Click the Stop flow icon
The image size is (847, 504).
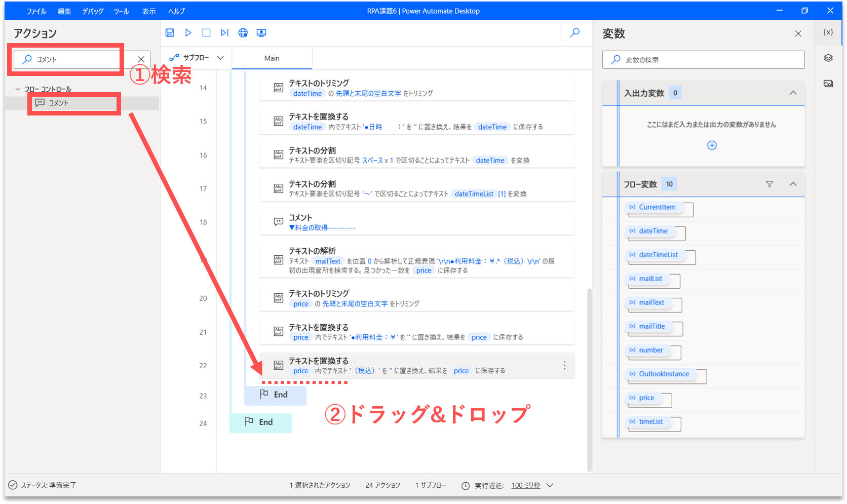click(206, 33)
